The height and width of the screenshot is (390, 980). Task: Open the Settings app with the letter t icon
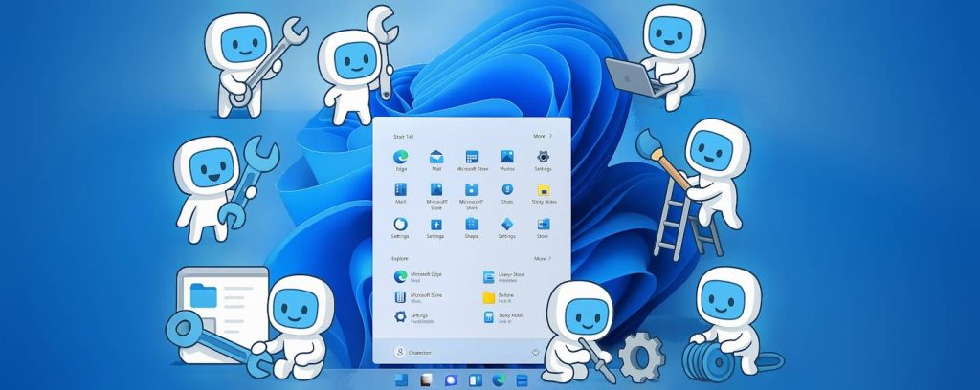(x=435, y=228)
